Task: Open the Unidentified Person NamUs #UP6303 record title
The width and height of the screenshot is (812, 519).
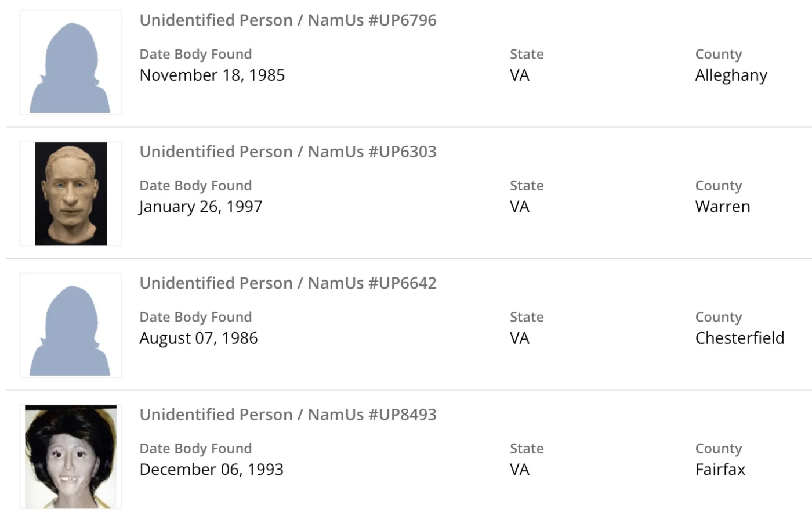Action: (x=288, y=152)
